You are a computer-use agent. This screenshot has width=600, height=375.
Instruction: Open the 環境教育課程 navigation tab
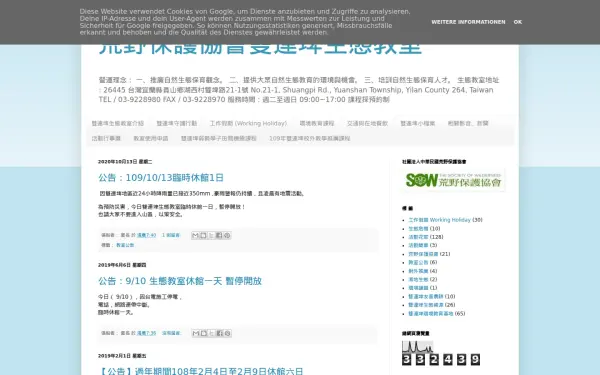coord(317,123)
